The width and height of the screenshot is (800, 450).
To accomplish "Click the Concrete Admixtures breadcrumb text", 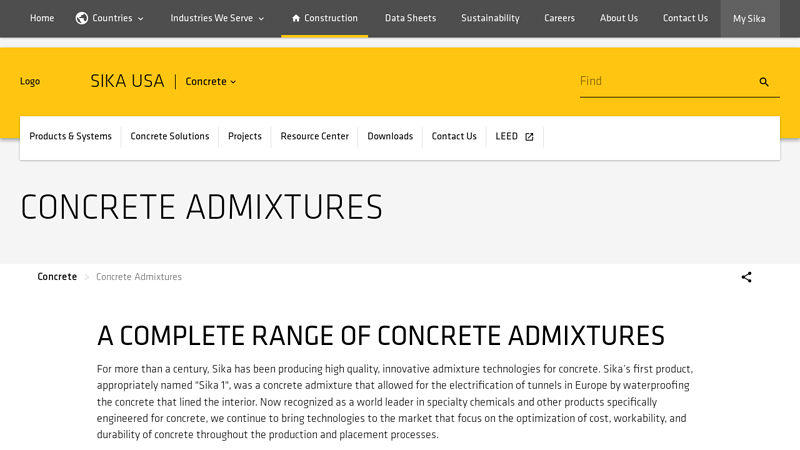I will [139, 277].
